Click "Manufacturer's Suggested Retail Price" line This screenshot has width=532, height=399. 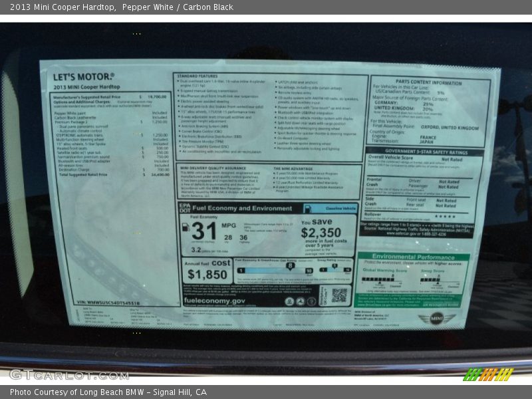coord(109,96)
